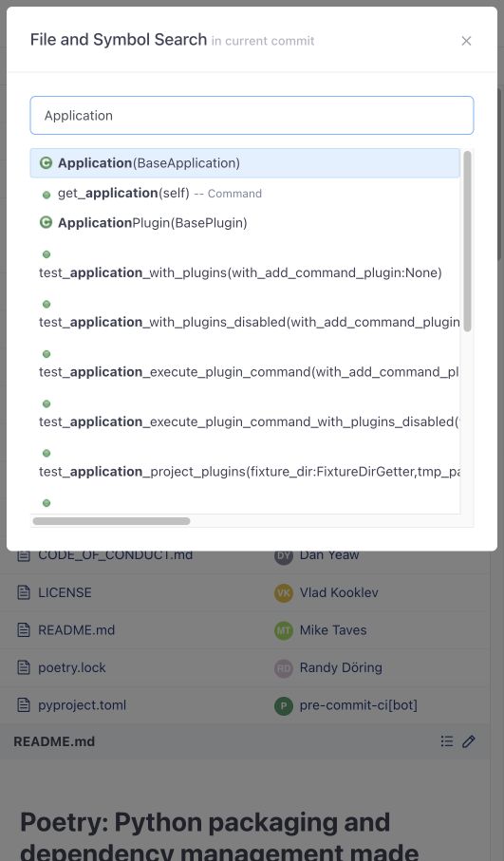Open test_application_with_plugins(with_add_command_plugin:None) result
This screenshot has height=861, width=504.
(245, 264)
